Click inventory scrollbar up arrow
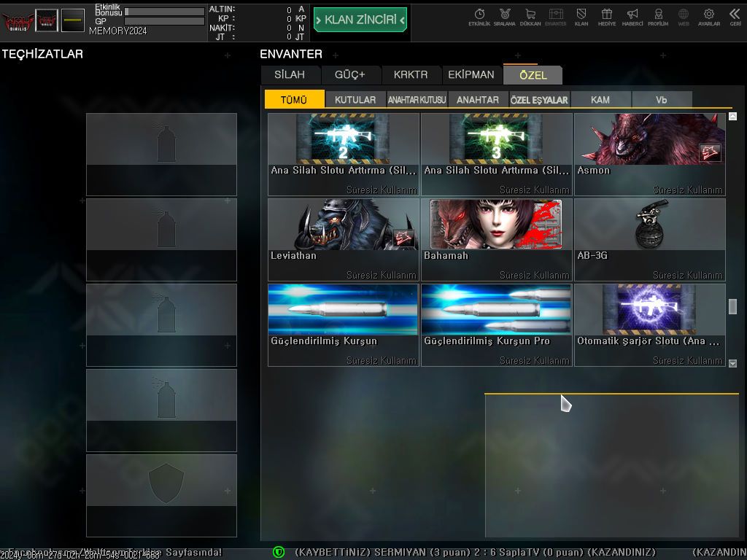747x560 pixels. tap(732, 116)
